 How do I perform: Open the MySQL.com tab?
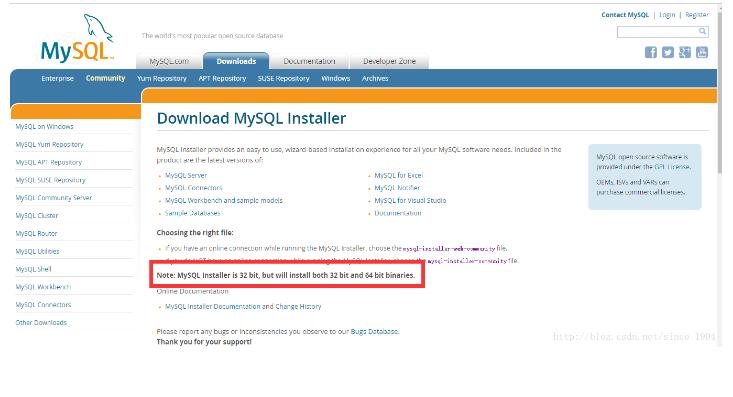coord(169,61)
